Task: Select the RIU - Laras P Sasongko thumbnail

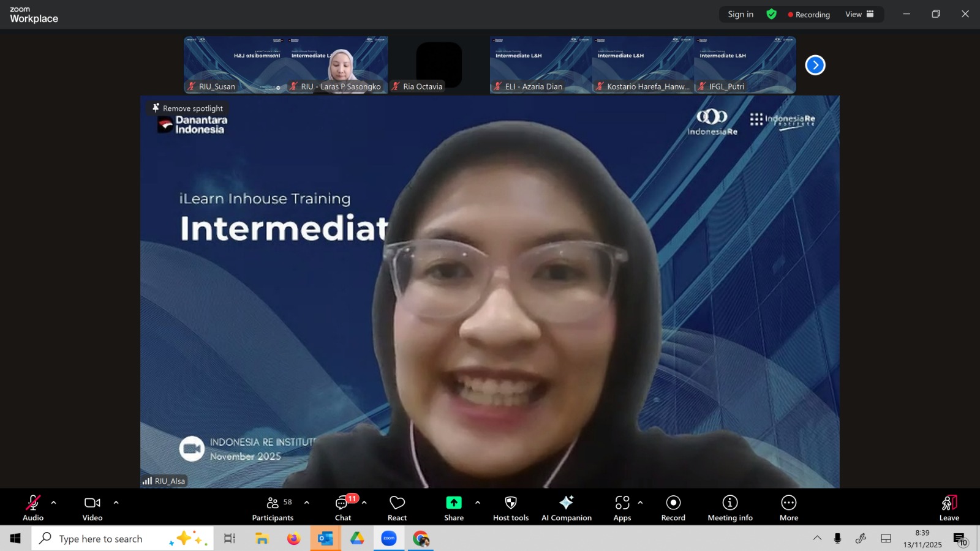Action: pos(337,65)
